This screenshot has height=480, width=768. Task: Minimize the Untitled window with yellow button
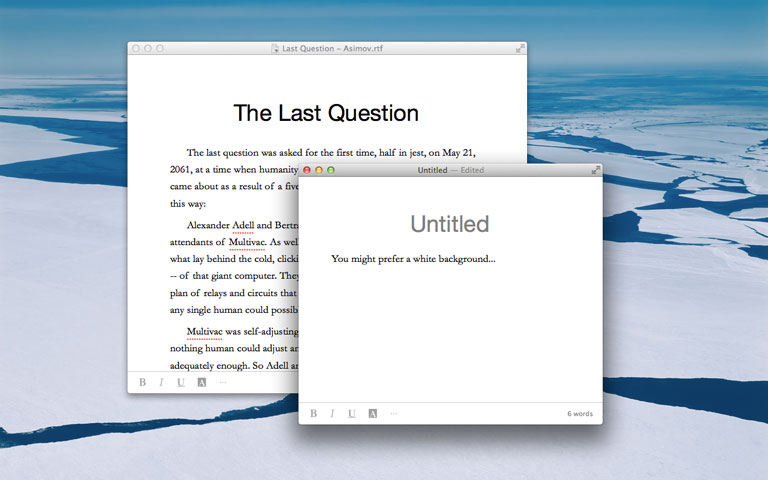point(319,170)
